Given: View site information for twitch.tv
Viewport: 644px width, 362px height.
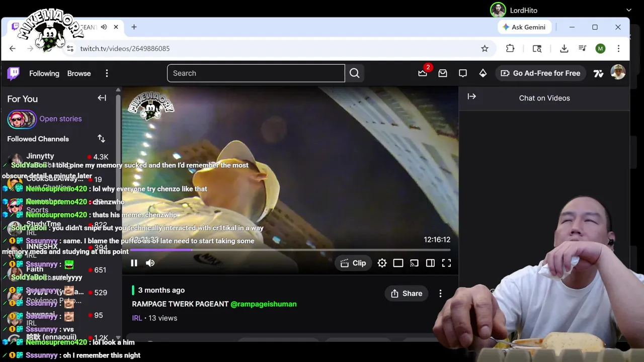Looking at the screenshot, I should click(x=70, y=49).
